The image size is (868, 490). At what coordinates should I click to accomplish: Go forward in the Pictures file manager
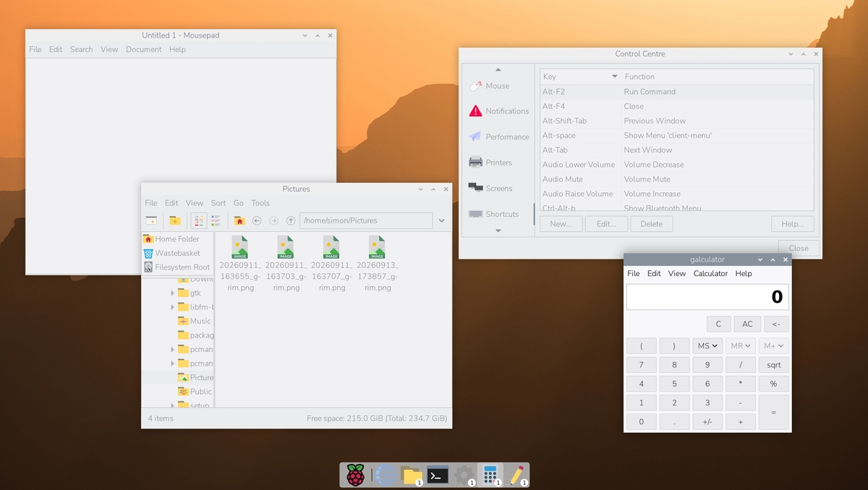pos(273,220)
